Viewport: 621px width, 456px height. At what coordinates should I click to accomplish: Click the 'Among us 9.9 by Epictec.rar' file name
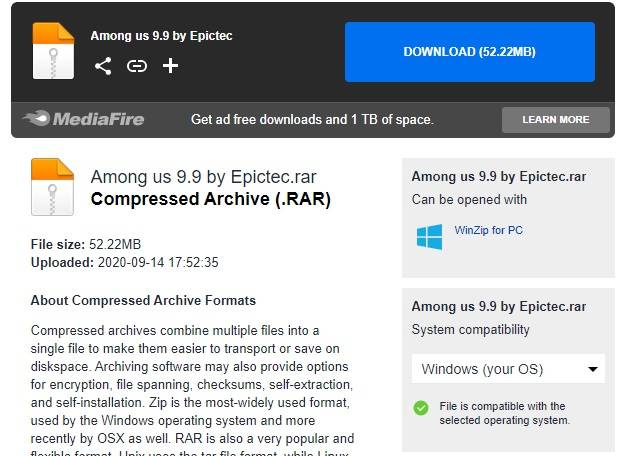204,177
